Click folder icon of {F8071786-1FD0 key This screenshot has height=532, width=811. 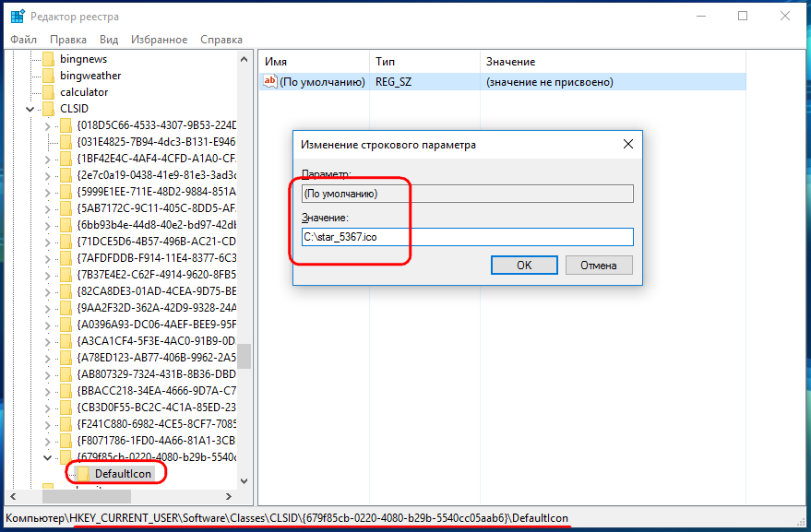click(66, 441)
